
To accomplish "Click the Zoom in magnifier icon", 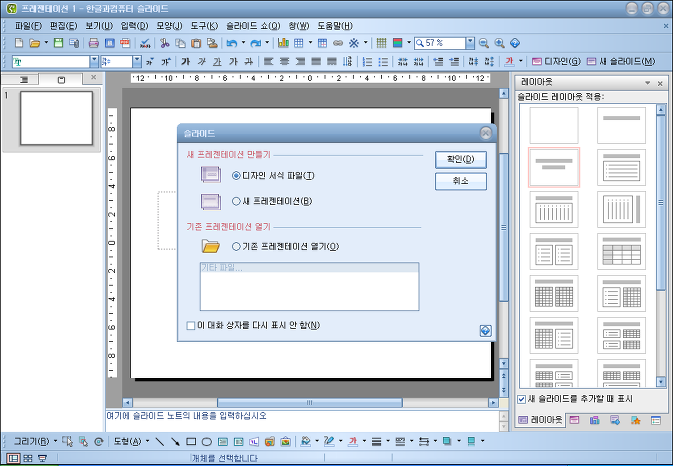I will tap(499, 43).
